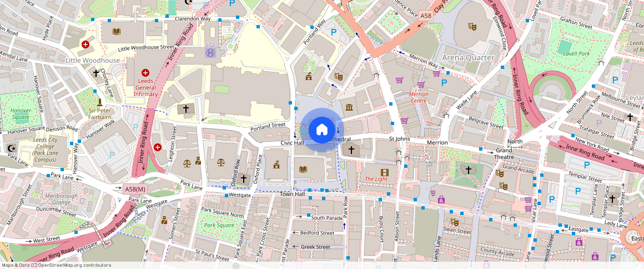Click The Light cinema film icon
The height and width of the screenshot is (269, 644).
(385, 172)
